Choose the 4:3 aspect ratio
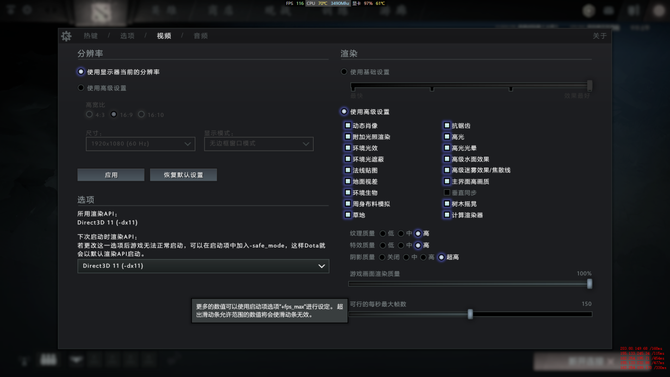This screenshot has width=670, height=377. (89, 115)
